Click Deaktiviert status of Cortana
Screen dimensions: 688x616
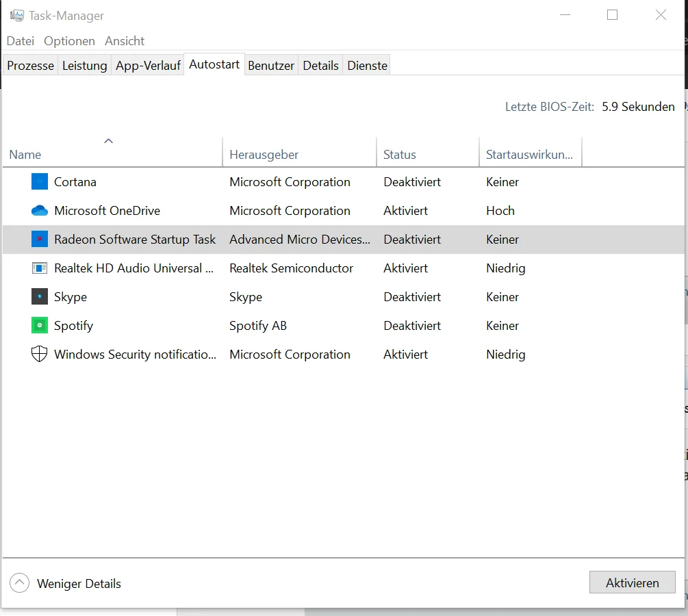point(412,181)
